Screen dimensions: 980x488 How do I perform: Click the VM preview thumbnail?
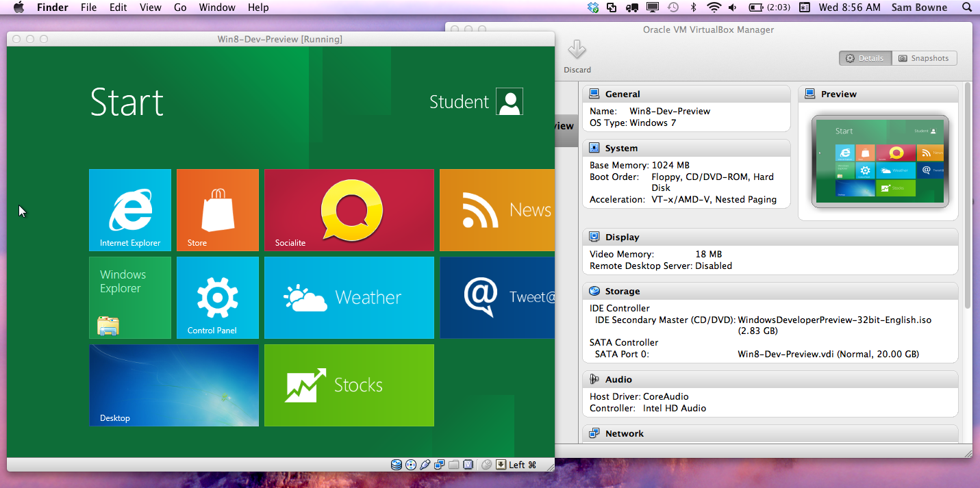click(880, 162)
